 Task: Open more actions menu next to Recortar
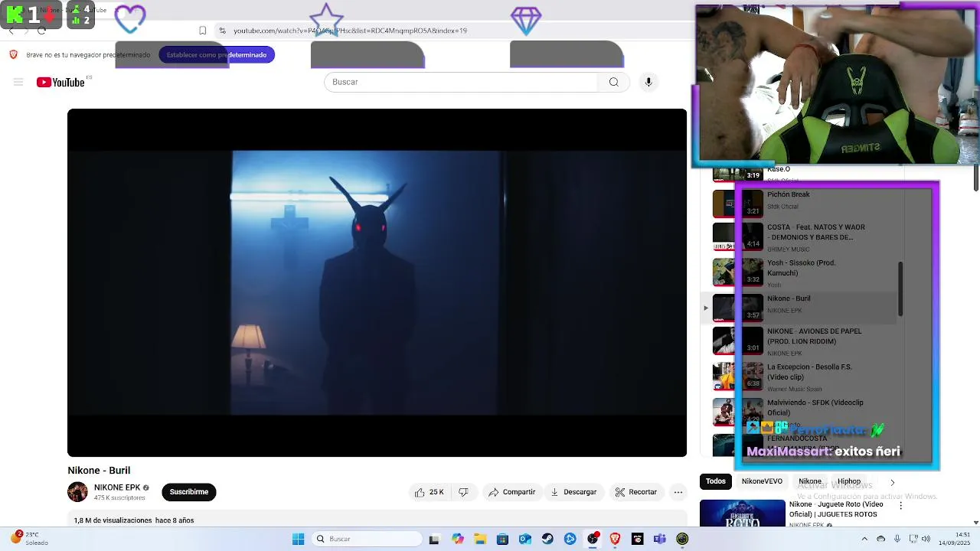click(x=678, y=492)
